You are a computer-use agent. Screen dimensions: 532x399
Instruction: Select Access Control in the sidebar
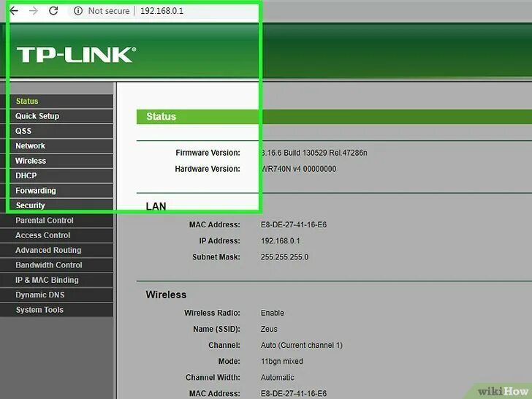[x=57, y=235]
